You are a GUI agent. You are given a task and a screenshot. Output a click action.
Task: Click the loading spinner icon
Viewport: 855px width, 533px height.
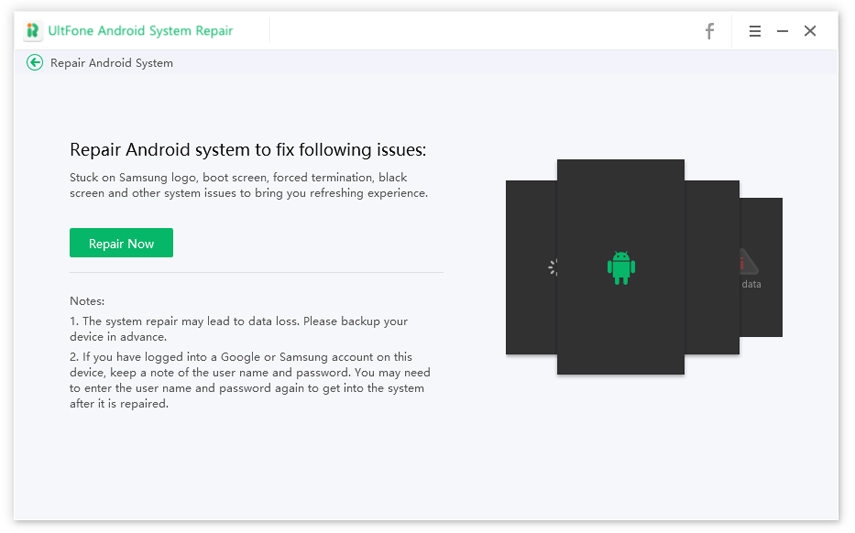click(x=552, y=267)
